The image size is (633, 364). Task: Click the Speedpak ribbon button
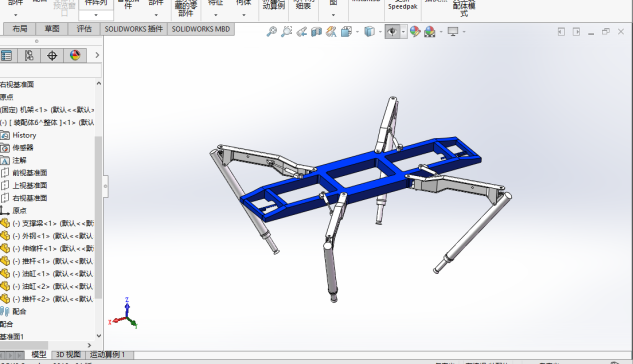(402, 5)
